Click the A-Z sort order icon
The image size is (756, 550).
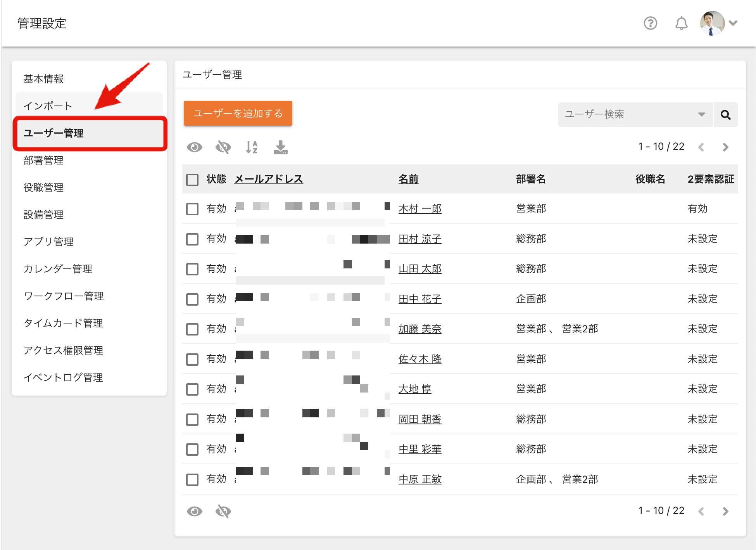[x=252, y=147]
